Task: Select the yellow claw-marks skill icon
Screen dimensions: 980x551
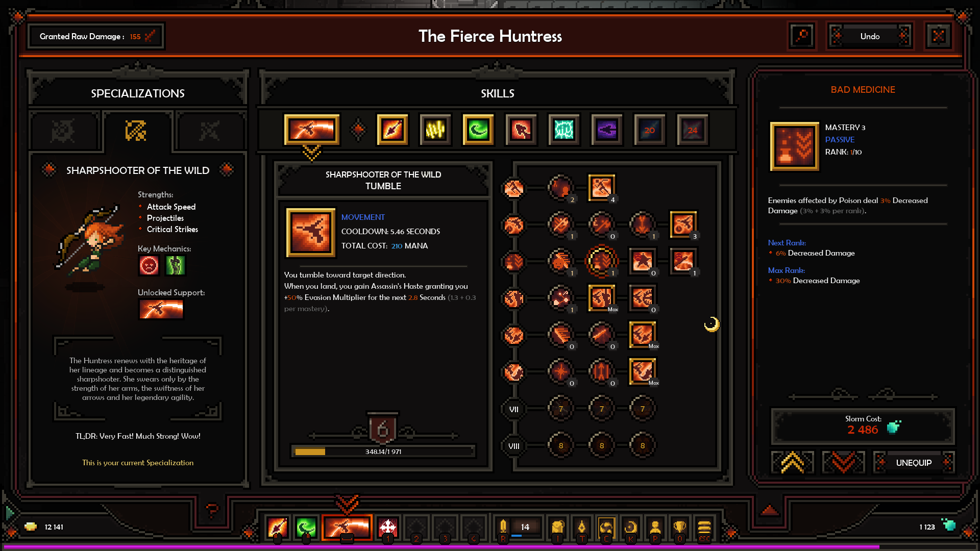Action: (435, 130)
